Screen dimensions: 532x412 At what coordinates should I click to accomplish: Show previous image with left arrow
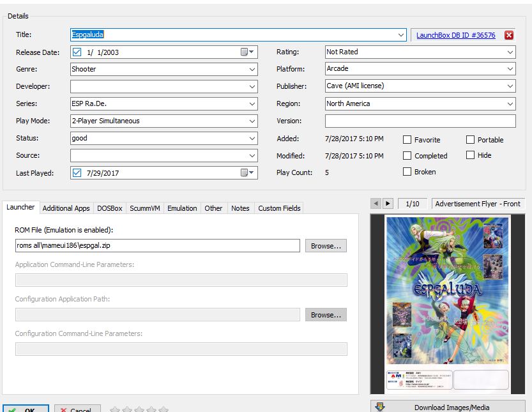point(376,203)
